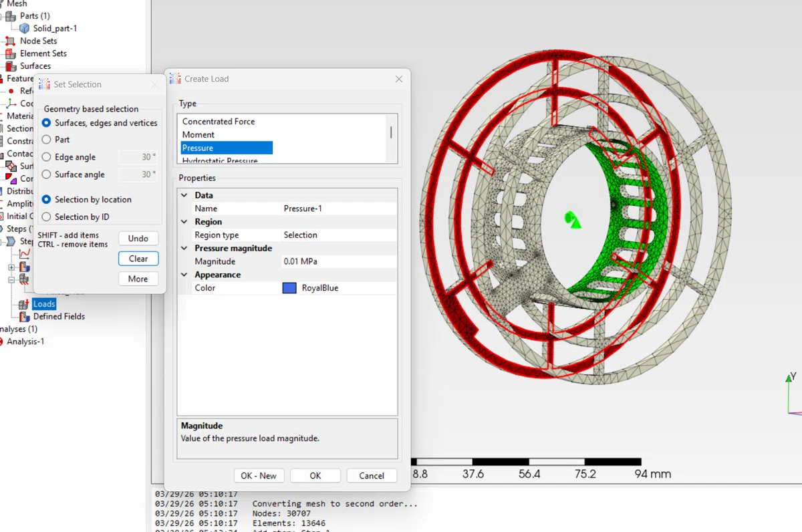
Task: Select the Part radio option
Action: (x=46, y=140)
